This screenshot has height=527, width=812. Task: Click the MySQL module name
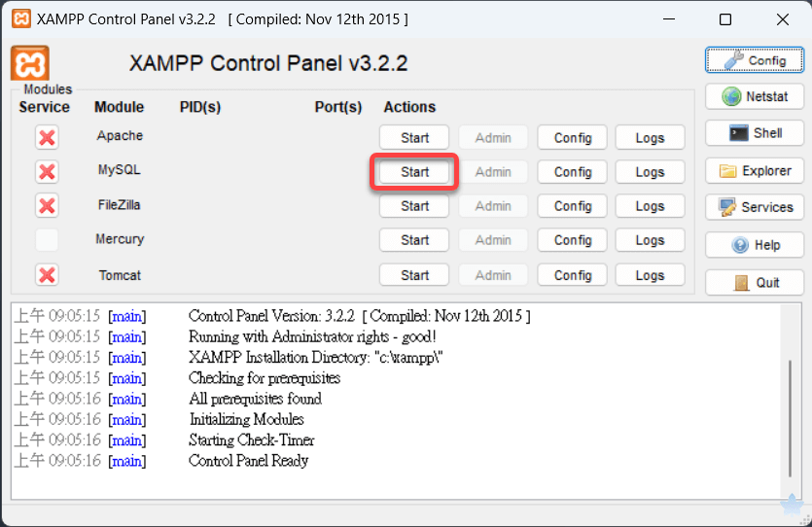tap(119, 170)
